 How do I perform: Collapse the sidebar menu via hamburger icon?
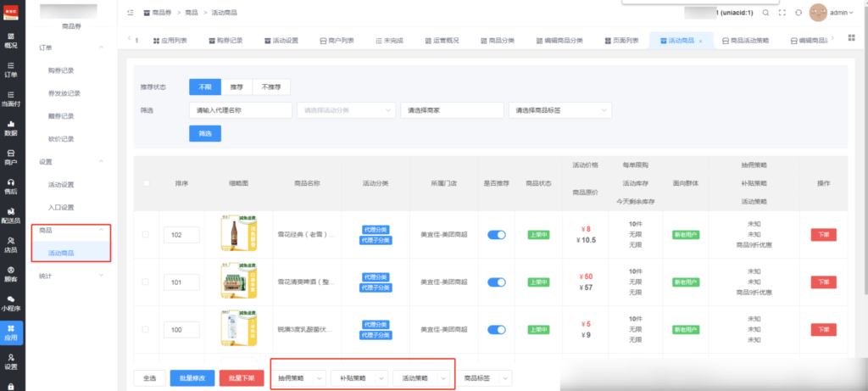[130, 12]
